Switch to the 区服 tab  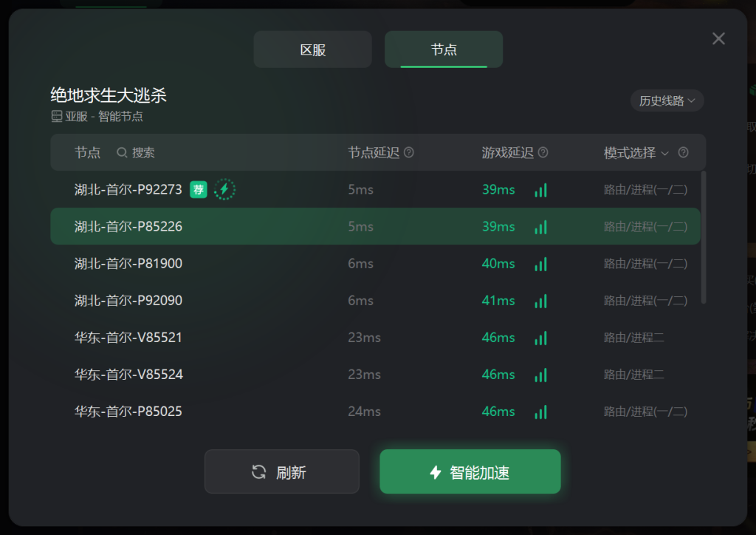click(x=312, y=50)
